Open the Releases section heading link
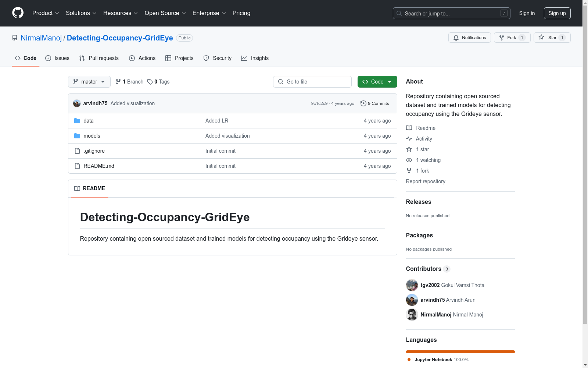 coord(419,202)
